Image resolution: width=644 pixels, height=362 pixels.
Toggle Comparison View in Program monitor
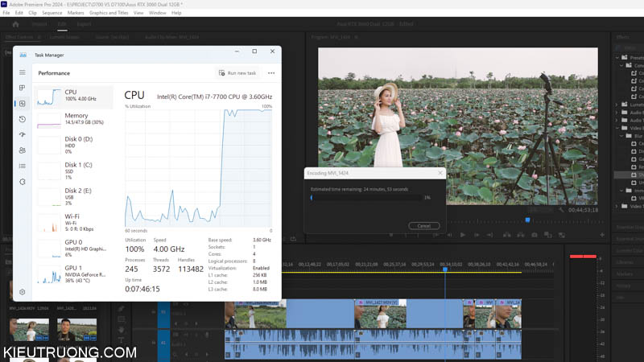[548, 235]
